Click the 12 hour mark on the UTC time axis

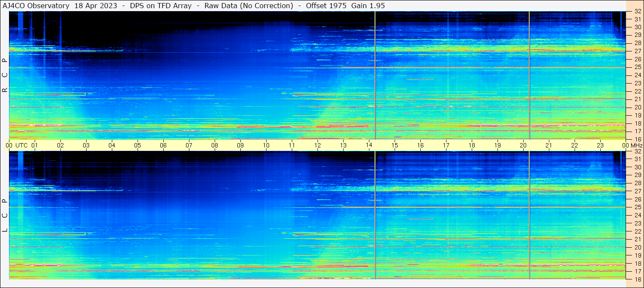coord(318,145)
